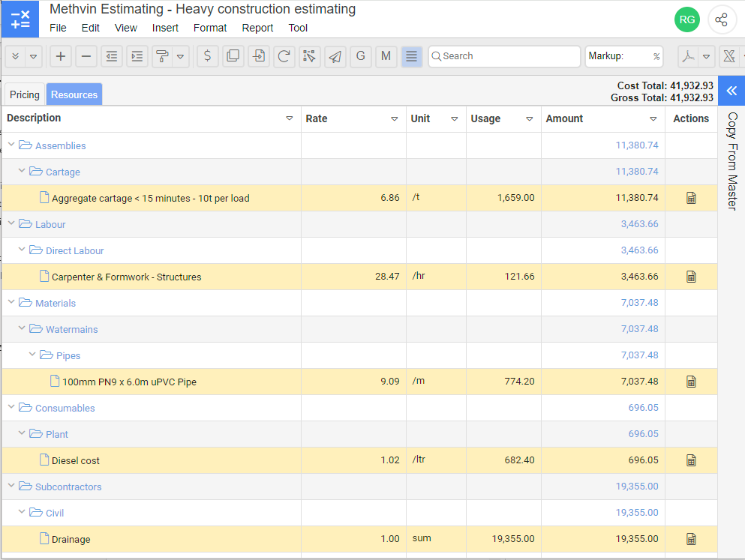The width and height of the screenshot is (745, 560).
Task: Open the Description column filter dropdown
Action: pos(290,118)
